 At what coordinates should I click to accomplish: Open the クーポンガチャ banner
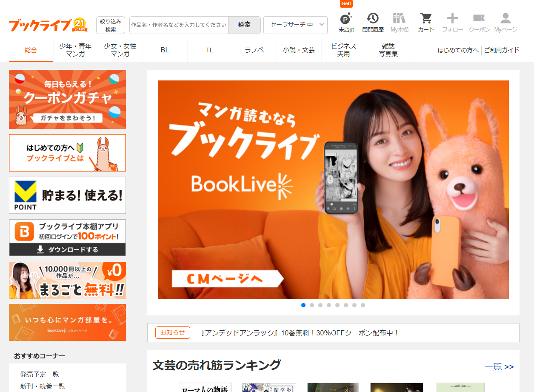tap(67, 99)
